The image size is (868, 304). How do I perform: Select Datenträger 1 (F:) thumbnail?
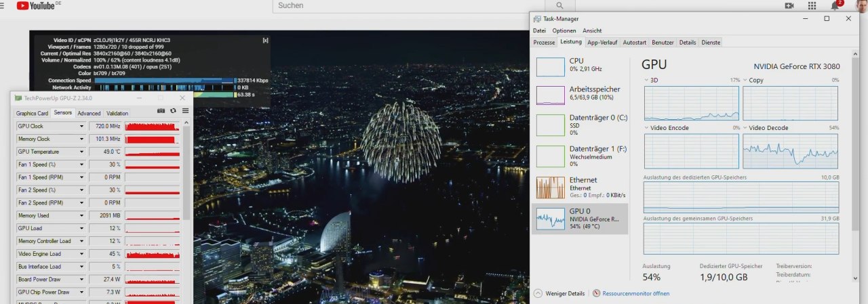pyautogui.click(x=551, y=155)
